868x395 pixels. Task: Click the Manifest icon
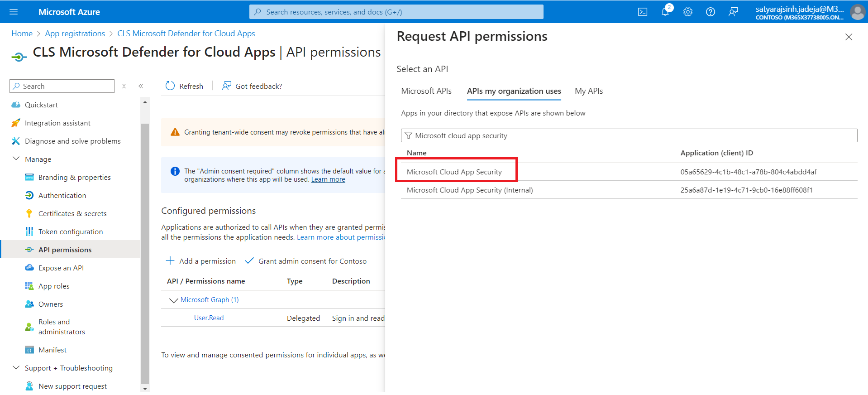(x=29, y=350)
